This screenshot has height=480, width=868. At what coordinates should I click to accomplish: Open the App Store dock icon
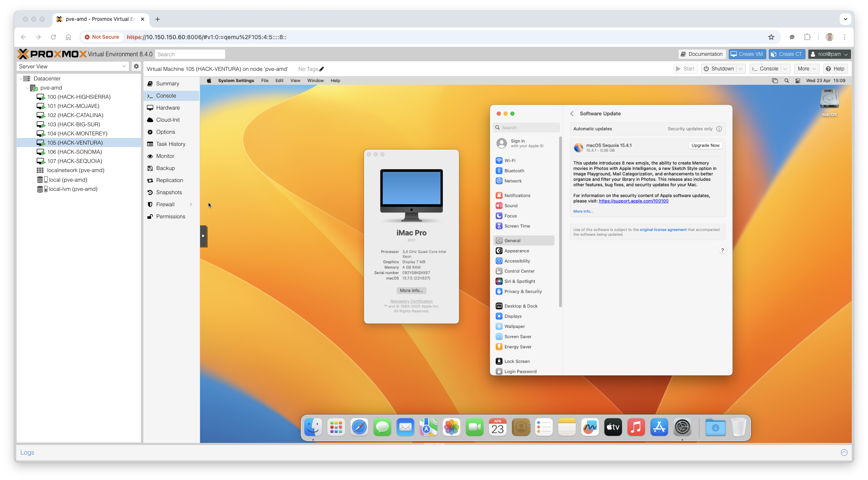click(659, 427)
